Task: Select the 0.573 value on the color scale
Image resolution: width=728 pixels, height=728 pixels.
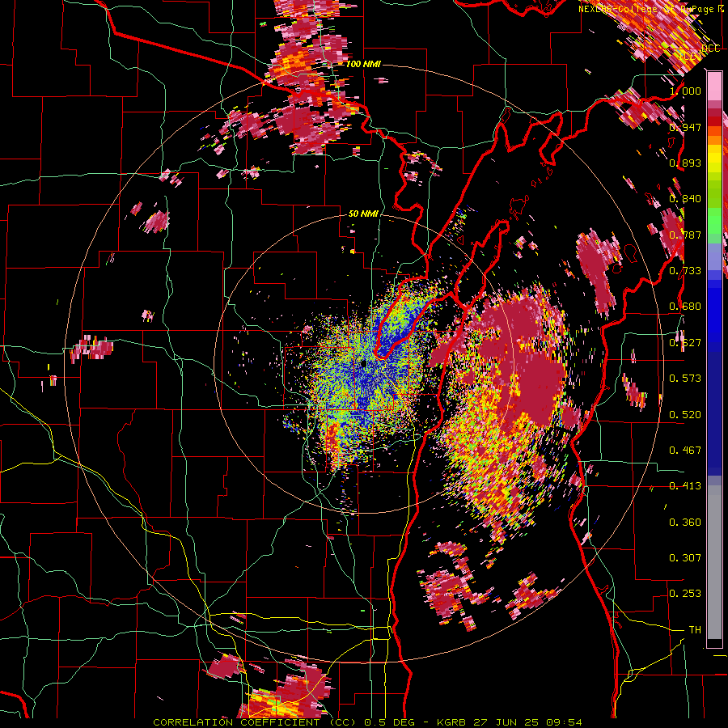Action: point(685,378)
